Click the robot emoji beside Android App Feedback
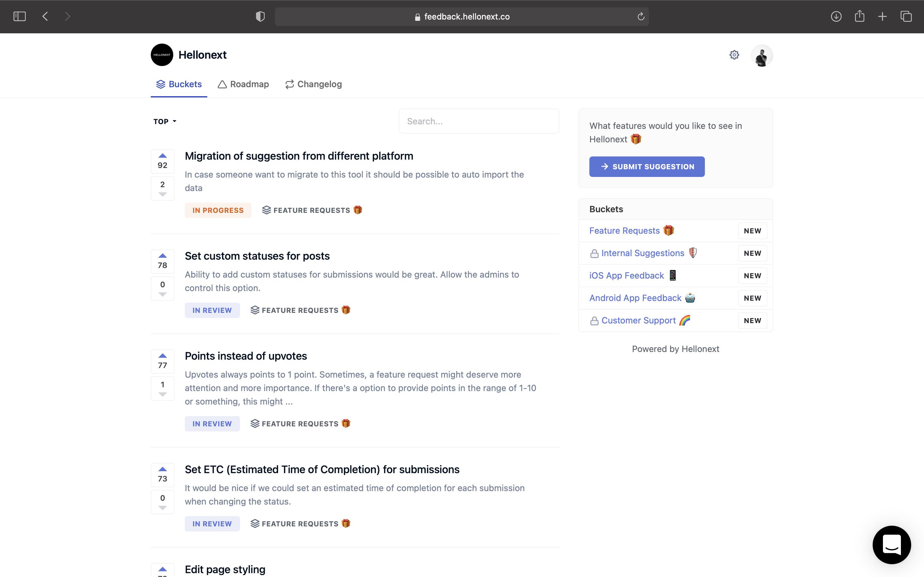 (x=691, y=298)
